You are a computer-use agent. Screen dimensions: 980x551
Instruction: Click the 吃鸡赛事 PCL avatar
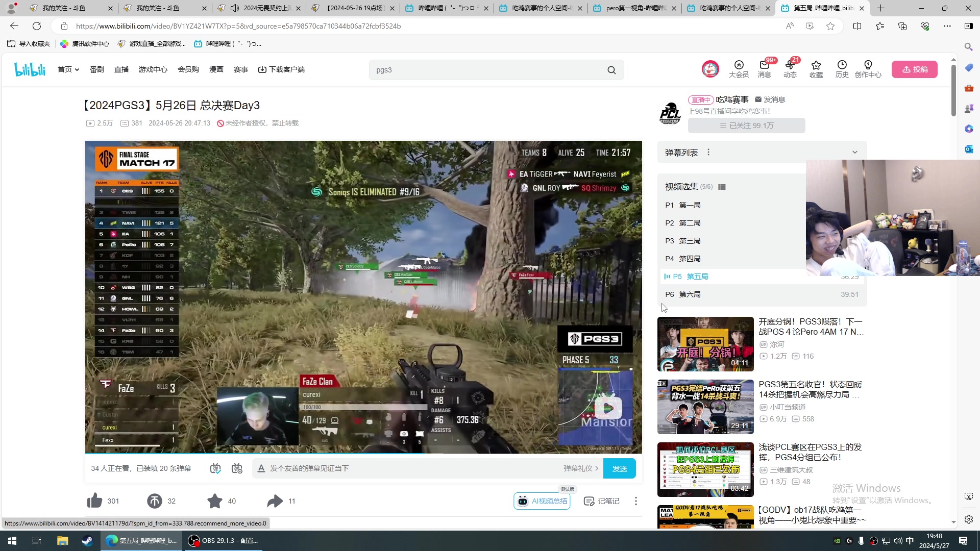click(x=670, y=113)
